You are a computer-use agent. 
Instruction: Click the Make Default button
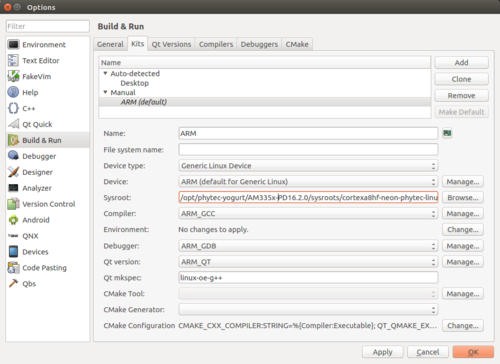coord(461,112)
